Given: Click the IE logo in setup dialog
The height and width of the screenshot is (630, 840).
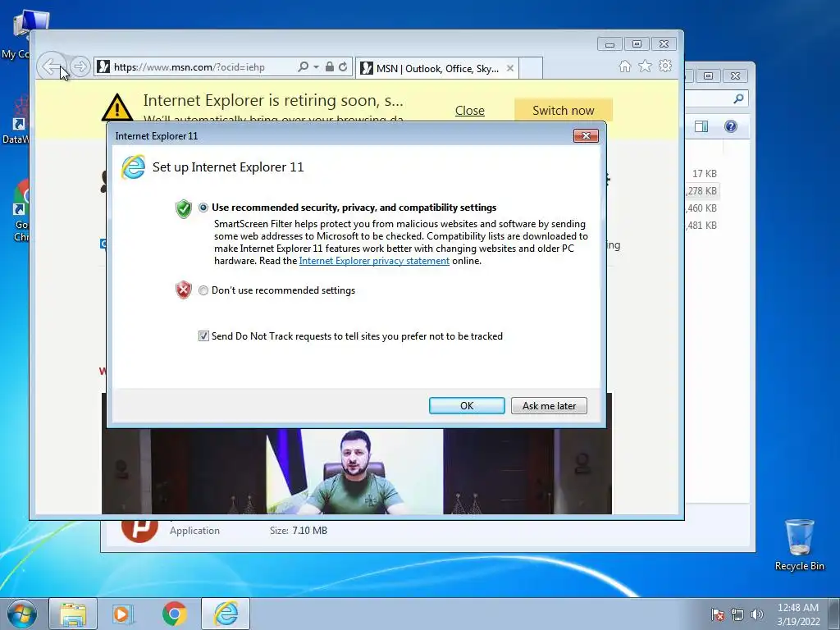Looking at the screenshot, I should tap(133, 167).
